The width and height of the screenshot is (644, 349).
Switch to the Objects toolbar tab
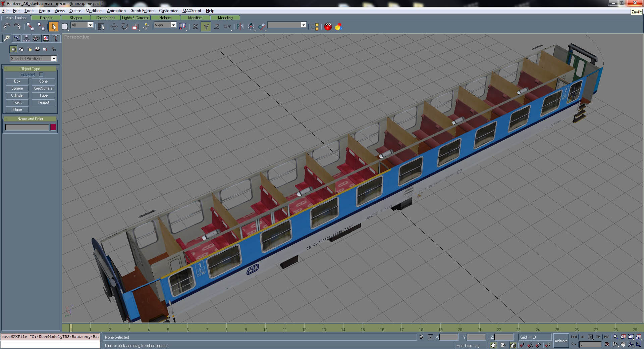click(x=46, y=18)
